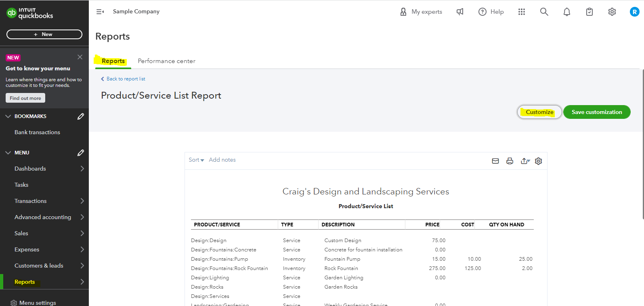Open Transactions in the sidebar
The width and height of the screenshot is (644, 306).
pyautogui.click(x=31, y=201)
